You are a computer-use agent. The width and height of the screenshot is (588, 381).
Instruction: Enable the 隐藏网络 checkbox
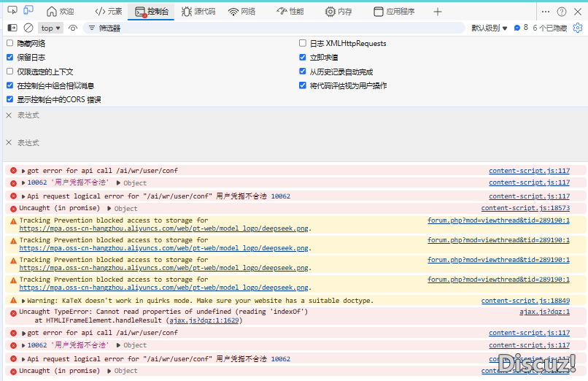[x=10, y=43]
